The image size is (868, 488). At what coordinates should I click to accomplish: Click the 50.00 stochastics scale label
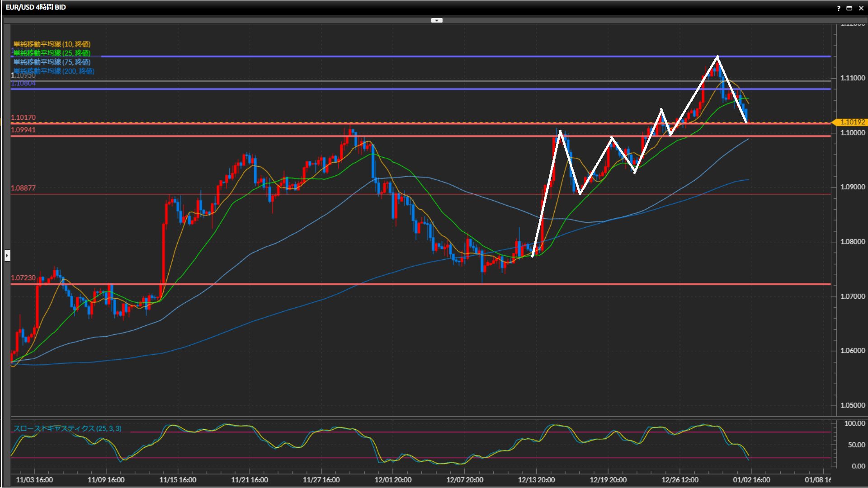[856, 445]
